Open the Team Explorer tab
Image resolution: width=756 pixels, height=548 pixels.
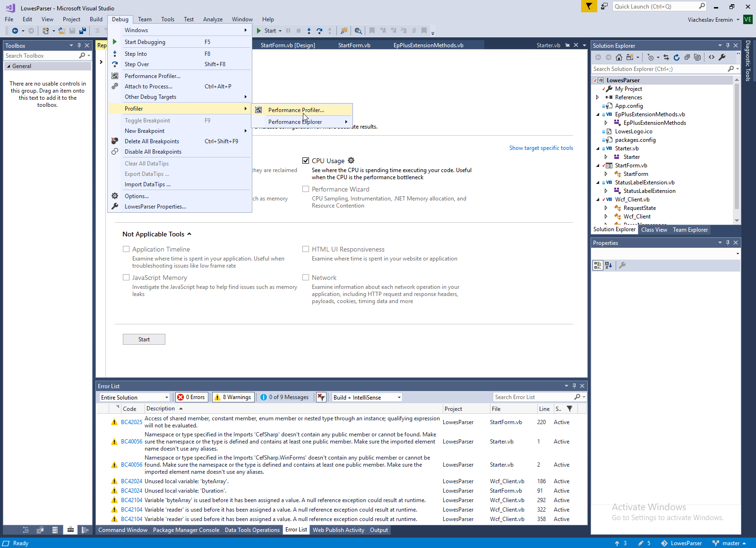(690, 230)
